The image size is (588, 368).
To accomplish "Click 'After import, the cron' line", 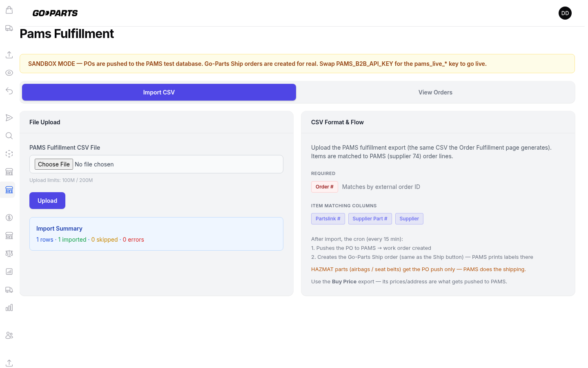I will pos(357,239).
